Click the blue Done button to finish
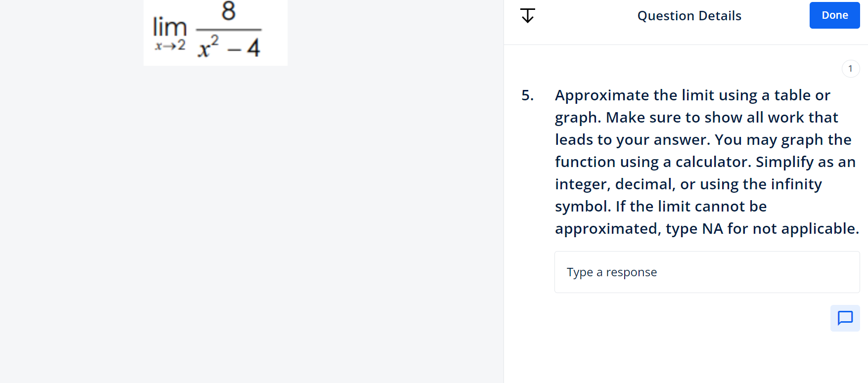The width and height of the screenshot is (868, 383). point(834,15)
